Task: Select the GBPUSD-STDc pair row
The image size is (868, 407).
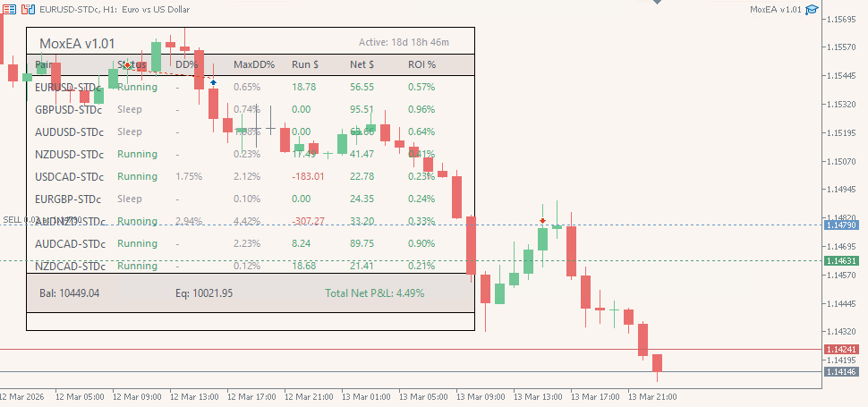Action: (68, 109)
